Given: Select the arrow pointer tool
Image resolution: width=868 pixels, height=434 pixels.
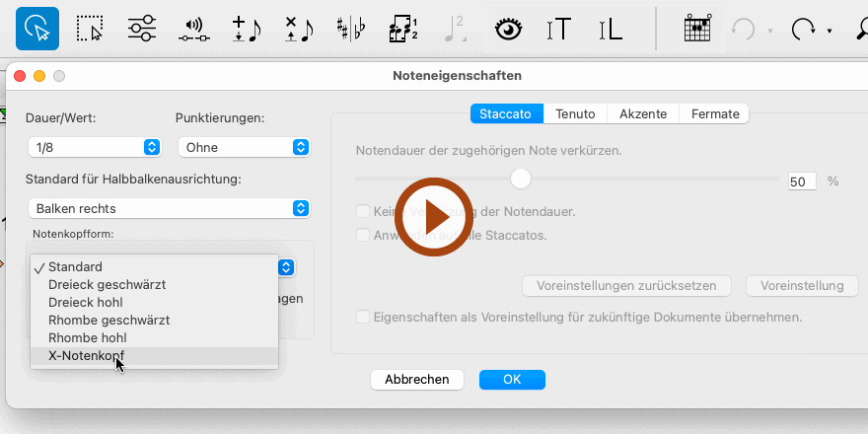Looking at the screenshot, I should 36,29.
